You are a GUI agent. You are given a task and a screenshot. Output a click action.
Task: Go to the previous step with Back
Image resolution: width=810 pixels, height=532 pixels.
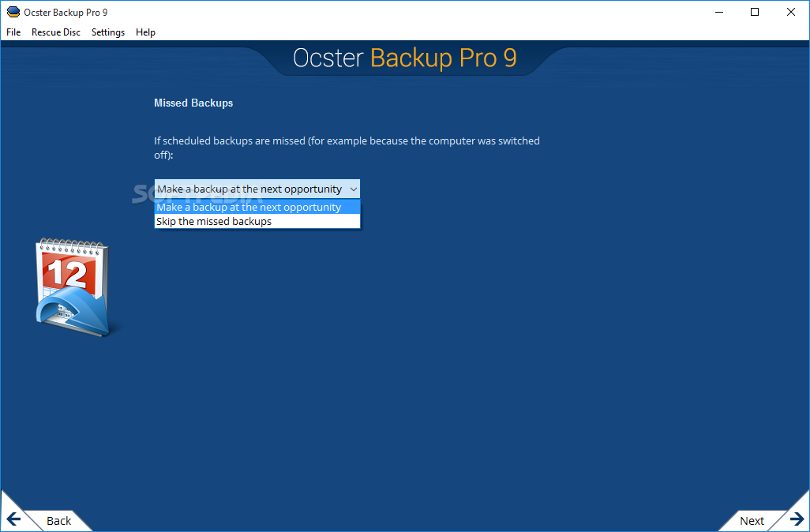[58, 521]
